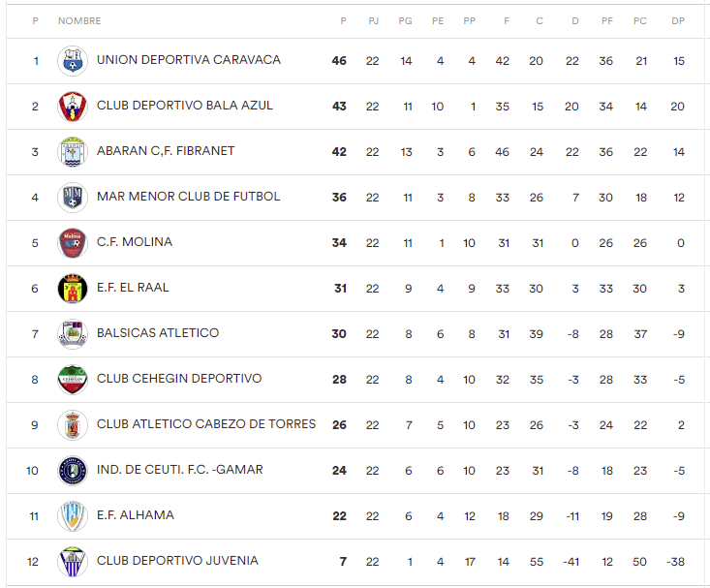
Task: Open the E.F. ALHAMA team name
Action: [x=136, y=515]
